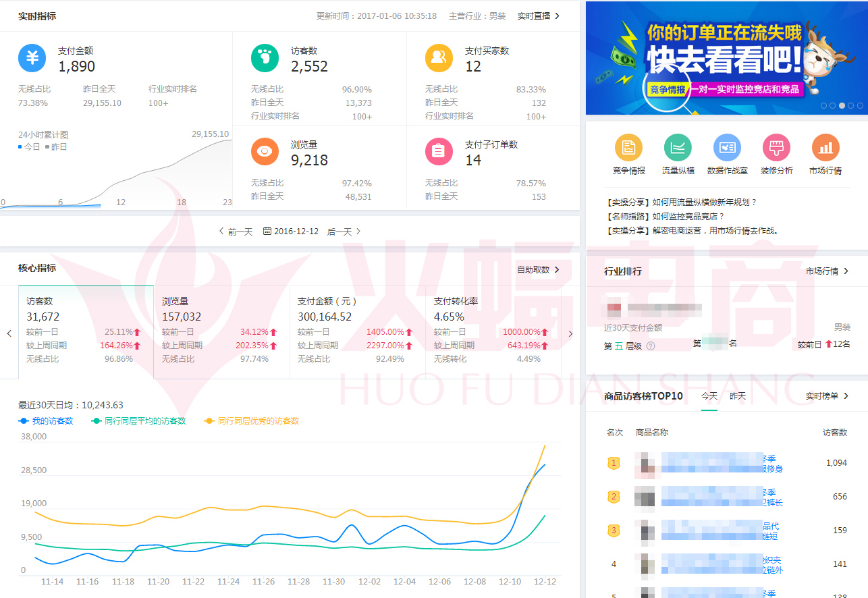
Task: Open the 流量纵横 icon shortcut
Action: [678, 148]
